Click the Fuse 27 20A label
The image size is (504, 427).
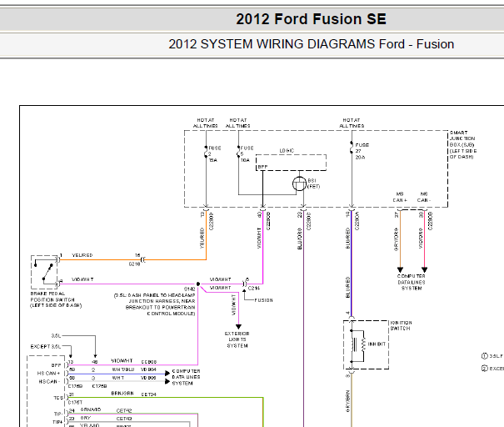pos(362,151)
